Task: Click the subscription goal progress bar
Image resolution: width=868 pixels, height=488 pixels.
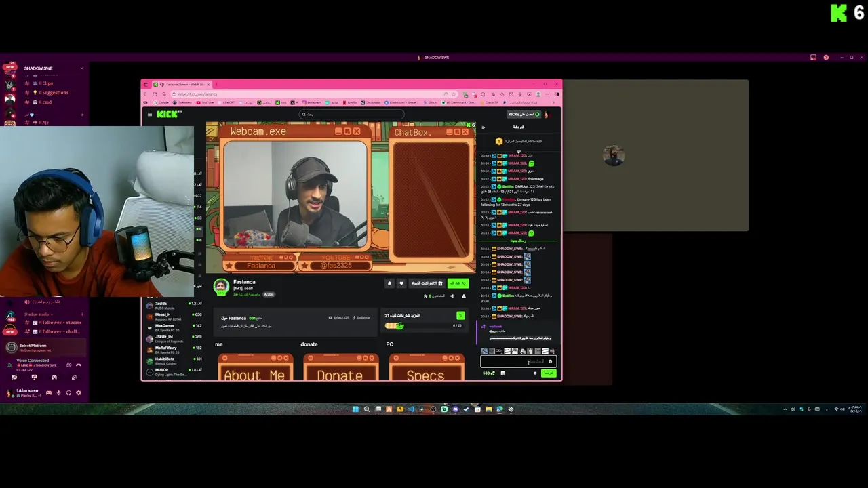Action: tap(424, 325)
